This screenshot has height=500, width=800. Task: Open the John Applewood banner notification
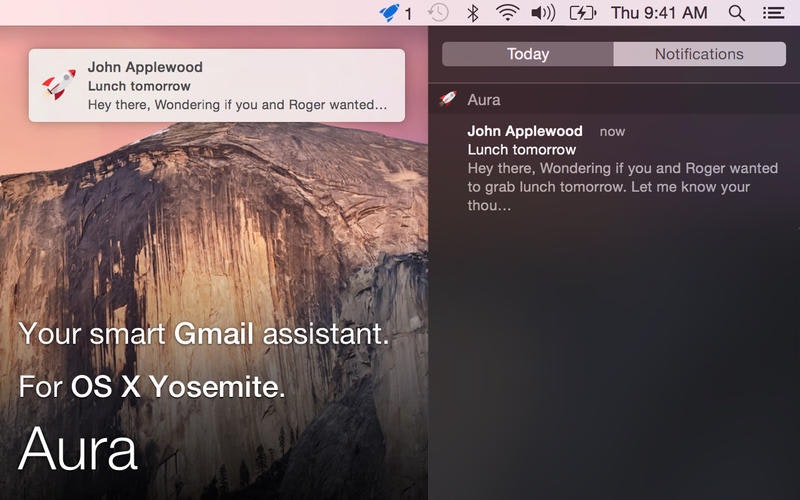[x=217, y=85]
